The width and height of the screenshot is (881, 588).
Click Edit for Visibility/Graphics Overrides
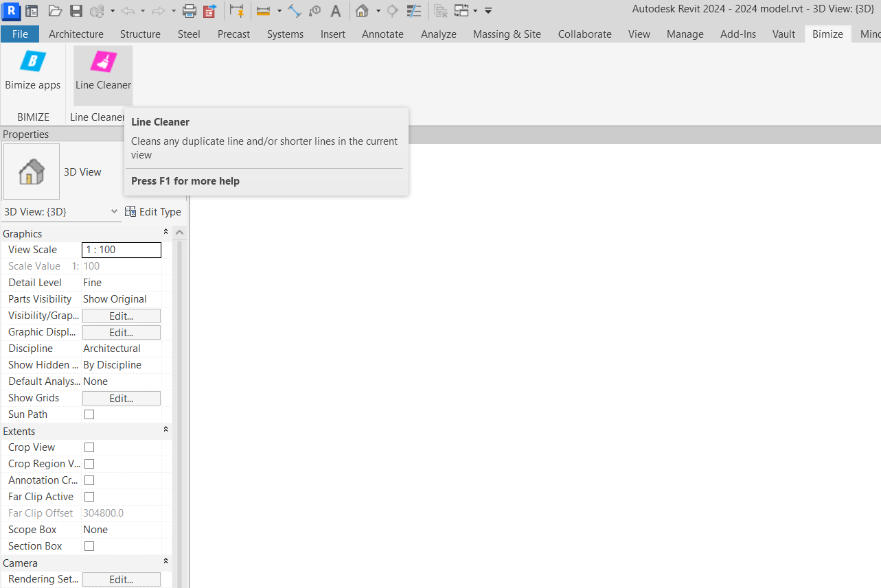coord(122,316)
